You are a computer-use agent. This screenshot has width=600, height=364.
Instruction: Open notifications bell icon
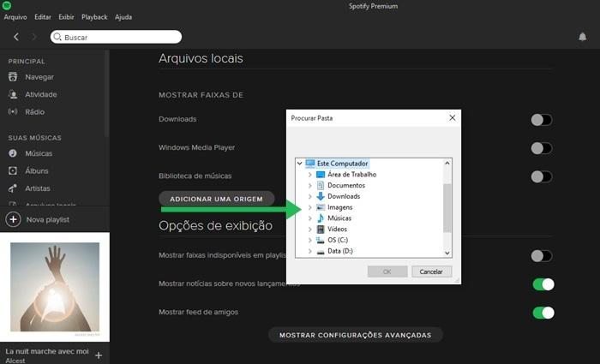[582, 37]
